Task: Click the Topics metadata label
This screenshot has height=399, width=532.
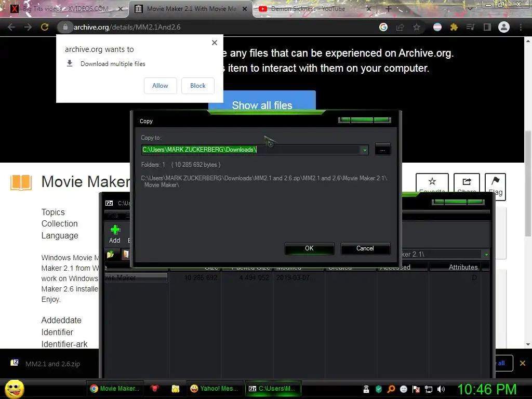Action: (x=53, y=212)
